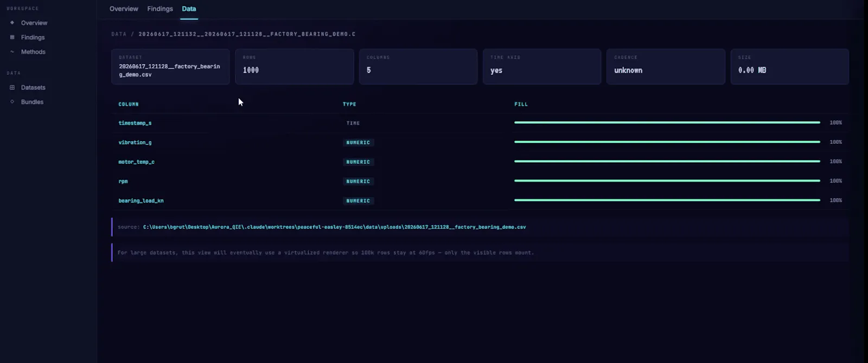This screenshot has width=868, height=363.
Task: Select the Dataset name card
Action: 170,67
